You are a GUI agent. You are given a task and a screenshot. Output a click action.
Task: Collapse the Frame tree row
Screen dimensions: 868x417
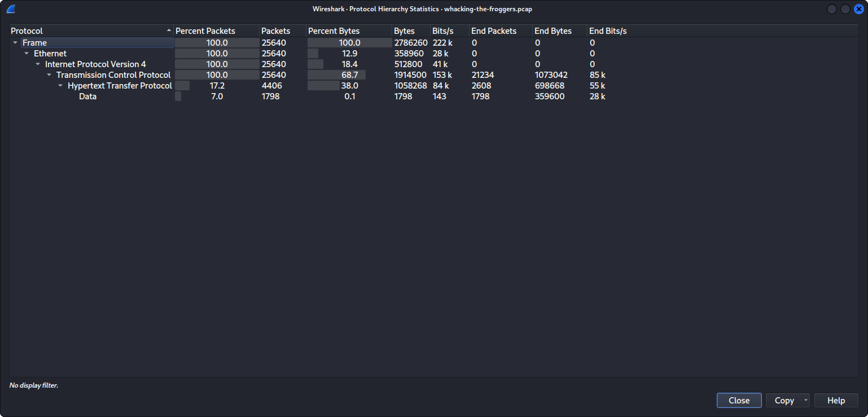[15, 43]
